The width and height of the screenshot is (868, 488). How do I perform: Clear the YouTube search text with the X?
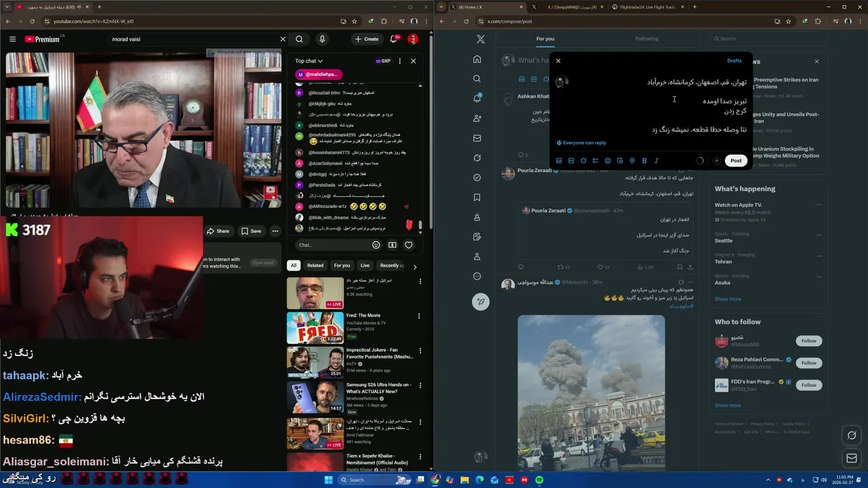click(283, 39)
